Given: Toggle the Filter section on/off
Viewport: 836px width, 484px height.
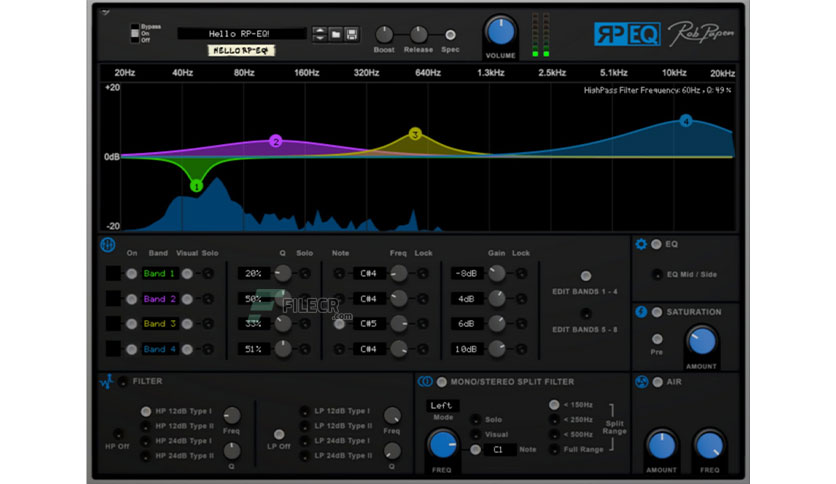Looking at the screenshot, I should (x=123, y=381).
